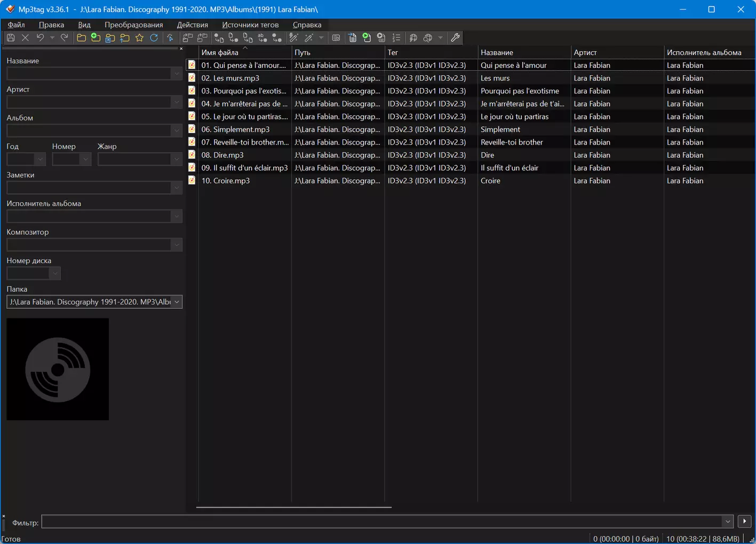Click the blue Refresh icon

pos(154,38)
